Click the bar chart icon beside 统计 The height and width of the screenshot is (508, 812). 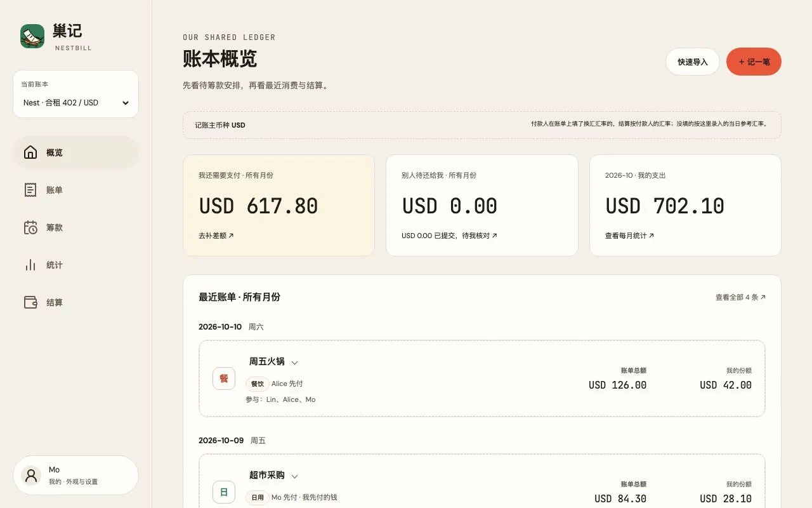(30, 265)
